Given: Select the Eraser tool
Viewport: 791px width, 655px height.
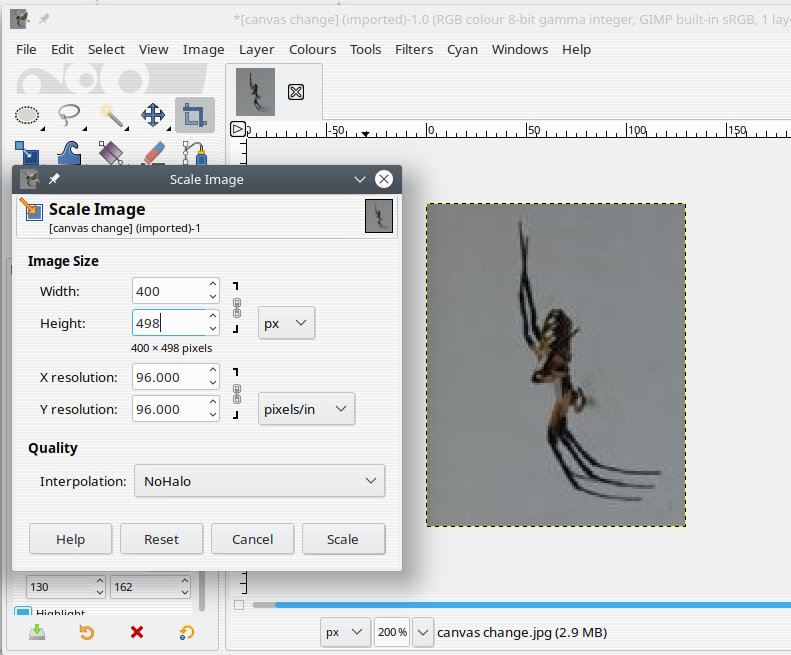Looking at the screenshot, I should point(153,153).
